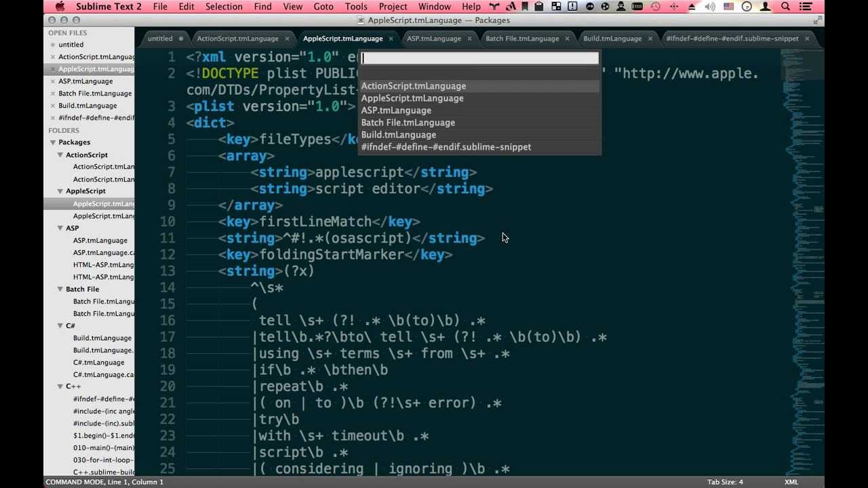Close the ASP.tmLanguage tab
Screen dimensions: 868x488
click(x=469, y=39)
